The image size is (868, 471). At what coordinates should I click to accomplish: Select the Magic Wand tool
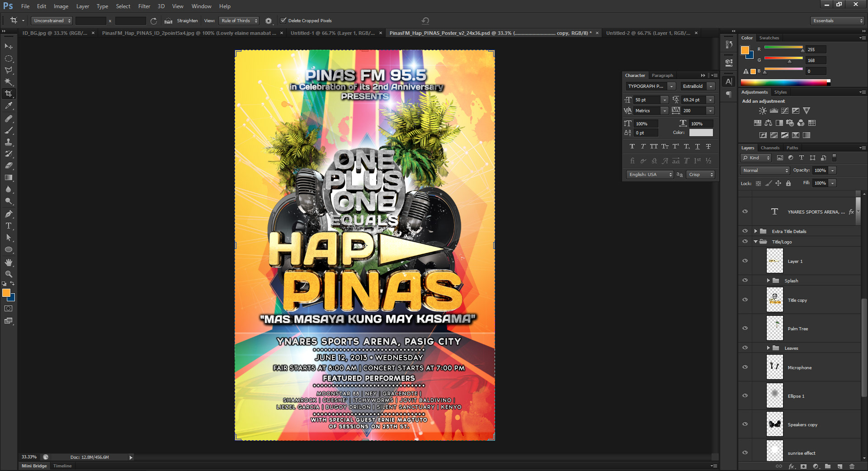click(x=9, y=82)
